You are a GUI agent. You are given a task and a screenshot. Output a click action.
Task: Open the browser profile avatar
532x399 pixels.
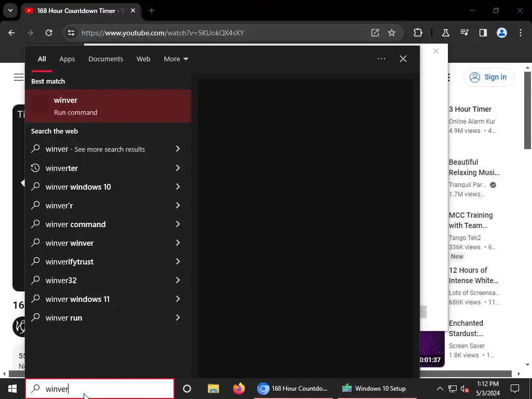(x=502, y=33)
